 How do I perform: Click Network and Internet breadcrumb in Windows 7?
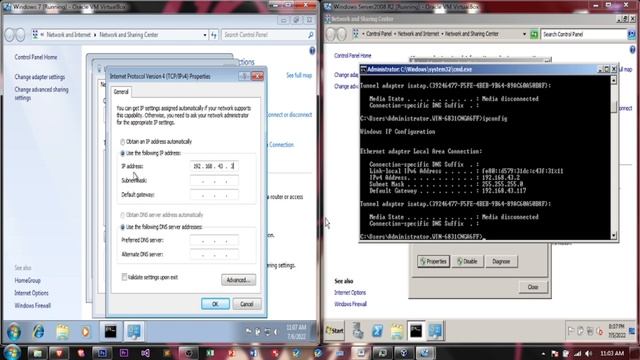pos(69,35)
